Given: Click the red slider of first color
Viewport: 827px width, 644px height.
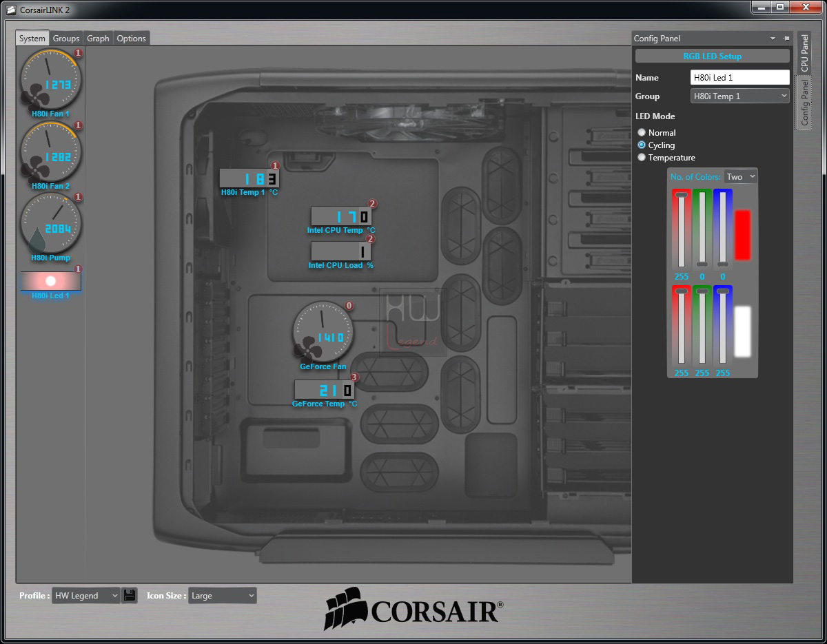Looking at the screenshot, I should click(682, 229).
